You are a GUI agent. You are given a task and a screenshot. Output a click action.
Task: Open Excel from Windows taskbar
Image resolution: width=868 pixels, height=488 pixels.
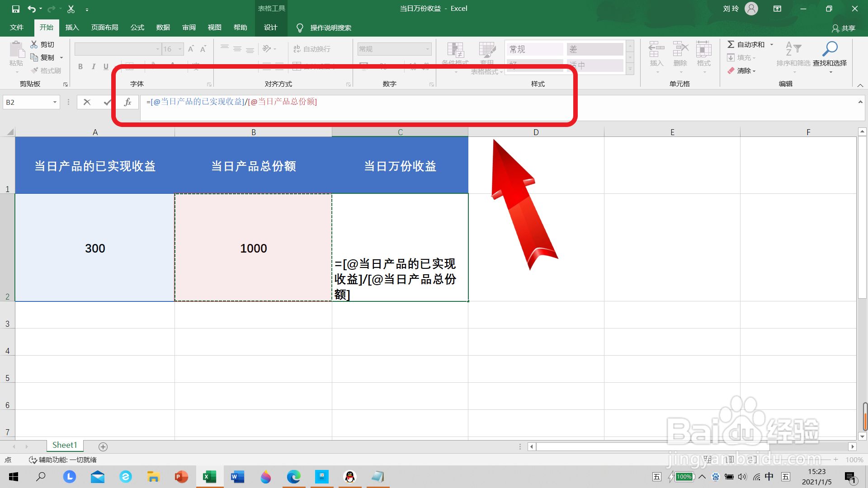[x=210, y=477]
